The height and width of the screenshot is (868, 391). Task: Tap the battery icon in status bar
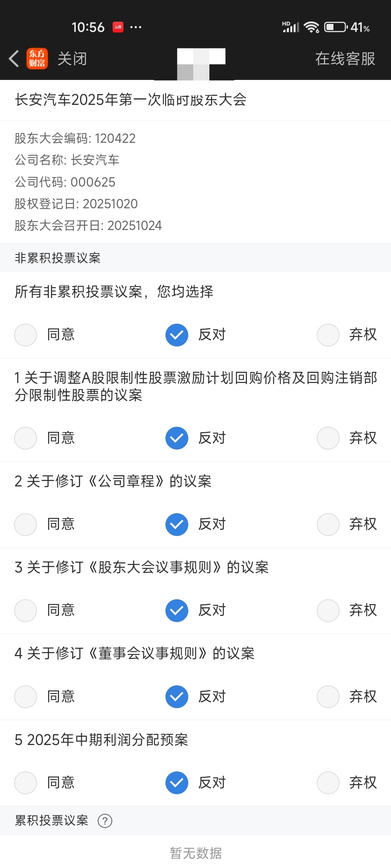[x=336, y=27]
